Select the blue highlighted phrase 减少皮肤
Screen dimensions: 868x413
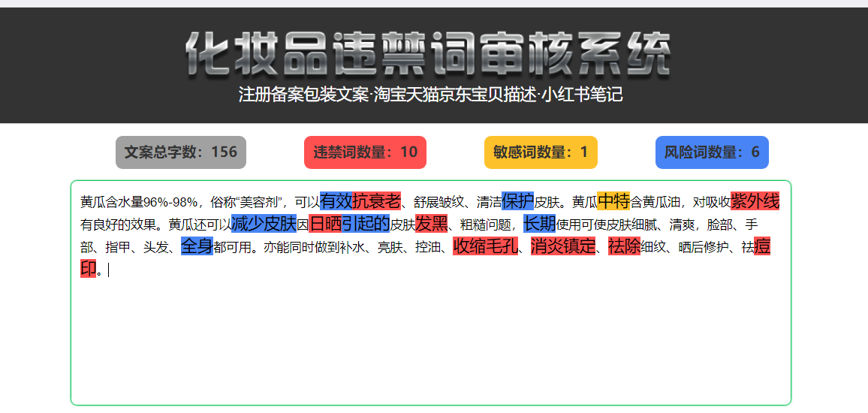(264, 224)
